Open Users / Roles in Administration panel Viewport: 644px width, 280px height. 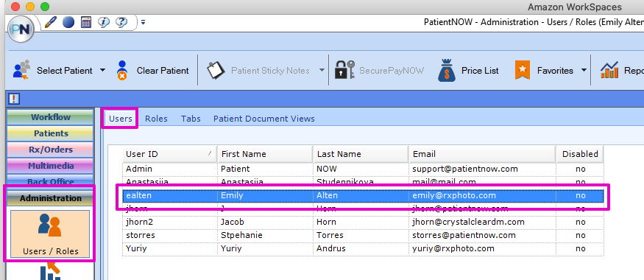(x=50, y=234)
